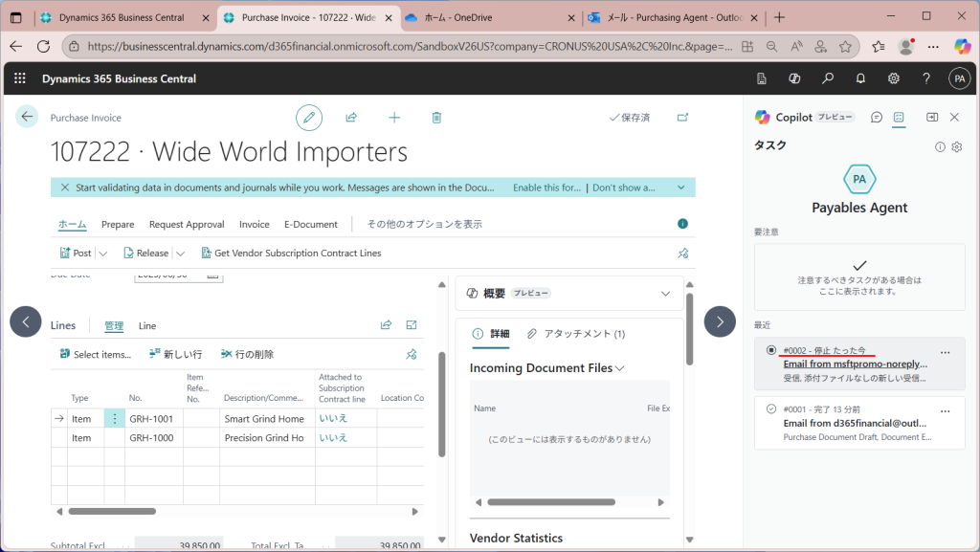The height and width of the screenshot is (552, 980).
Task: Open more options for task #0001
Action: click(x=945, y=411)
